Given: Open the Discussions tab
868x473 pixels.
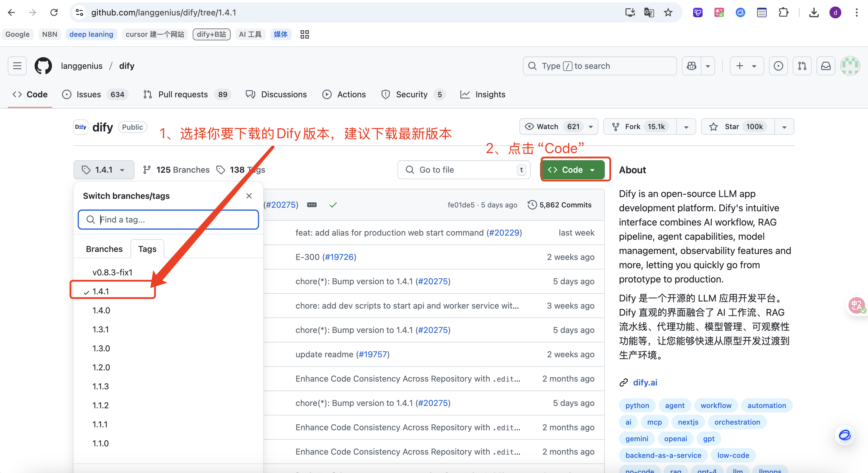Looking at the screenshot, I should tap(276, 94).
